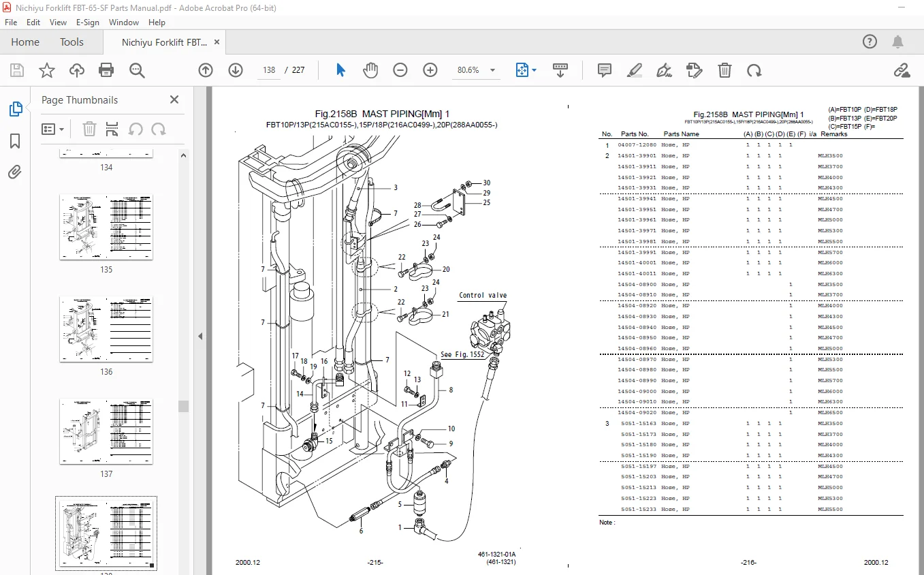Open the Edit menu
924x575 pixels.
point(33,22)
